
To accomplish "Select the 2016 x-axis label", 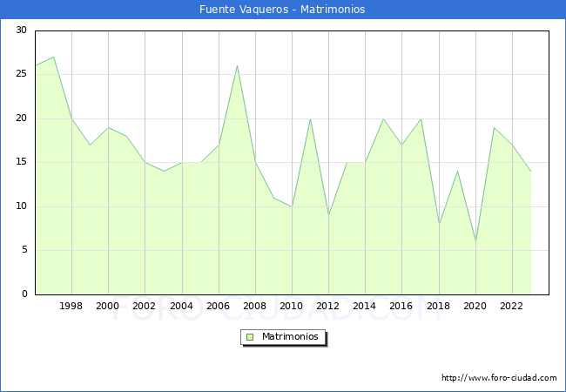I will click(401, 307).
